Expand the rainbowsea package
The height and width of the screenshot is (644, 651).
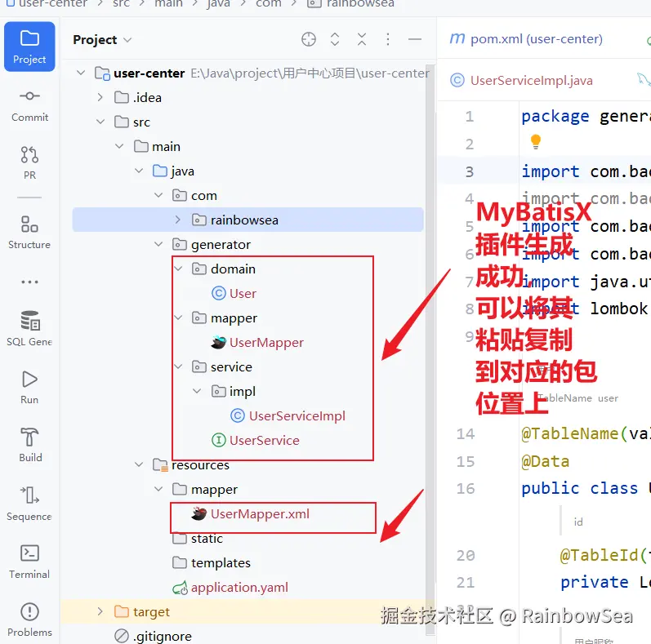[178, 220]
